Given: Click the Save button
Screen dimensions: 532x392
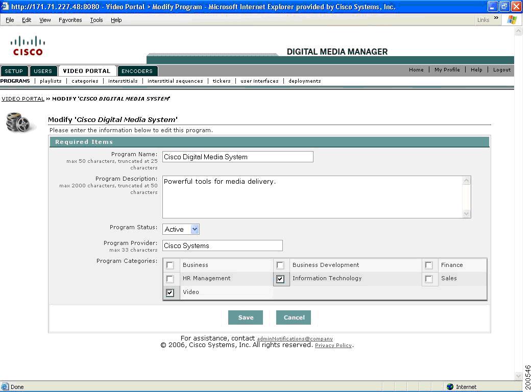Looking at the screenshot, I should click(x=246, y=317).
